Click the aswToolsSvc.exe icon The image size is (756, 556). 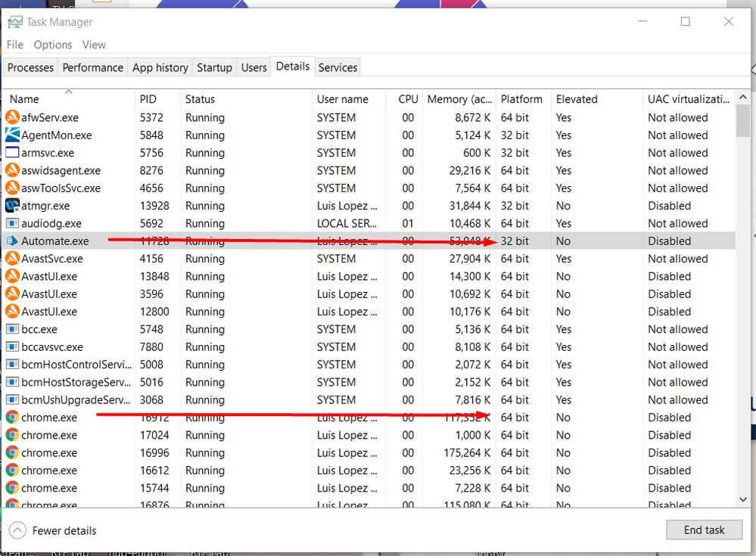coord(12,188)
